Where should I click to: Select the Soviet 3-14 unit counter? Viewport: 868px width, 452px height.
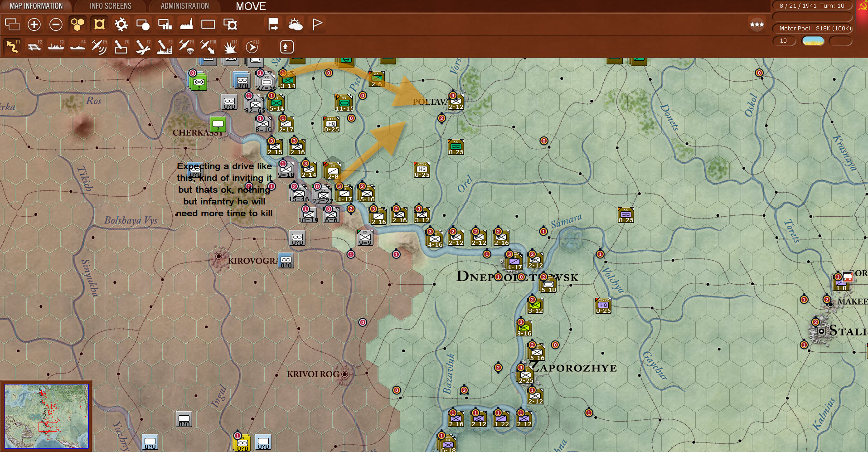pyautogui.click(x=287, y=80)
